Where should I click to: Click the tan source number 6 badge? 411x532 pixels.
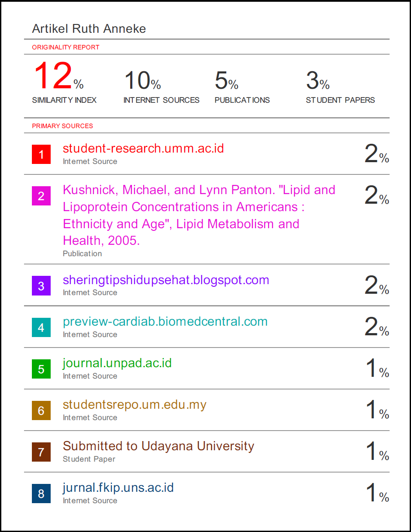[41, 410]
